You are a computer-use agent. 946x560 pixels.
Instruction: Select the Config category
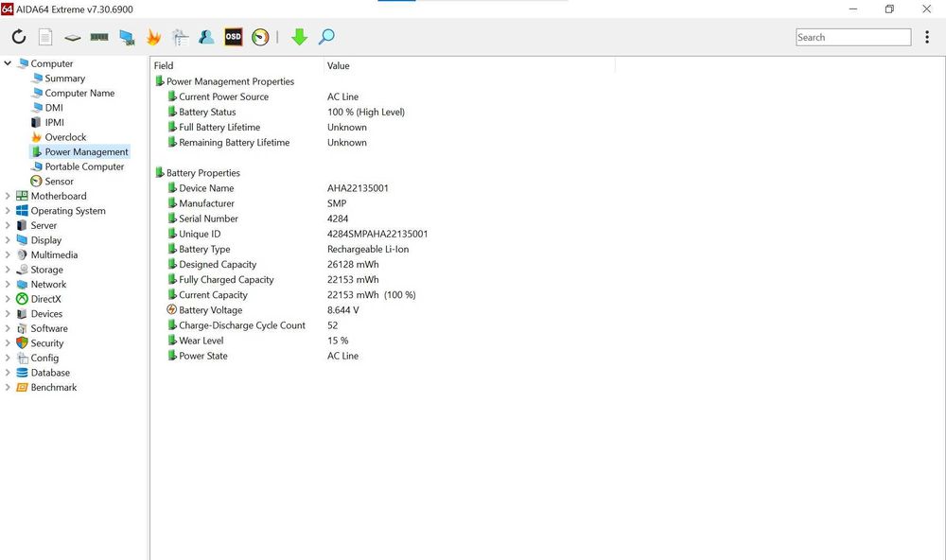pos(44,358)
